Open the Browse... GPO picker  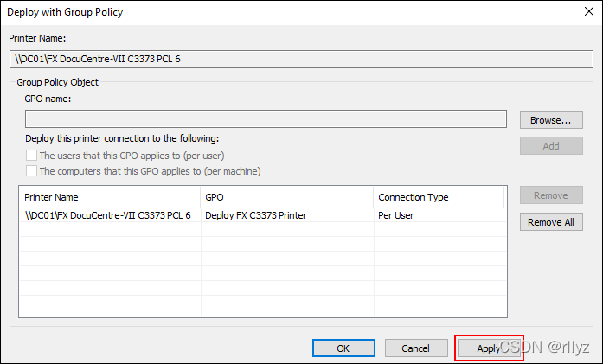551,120
